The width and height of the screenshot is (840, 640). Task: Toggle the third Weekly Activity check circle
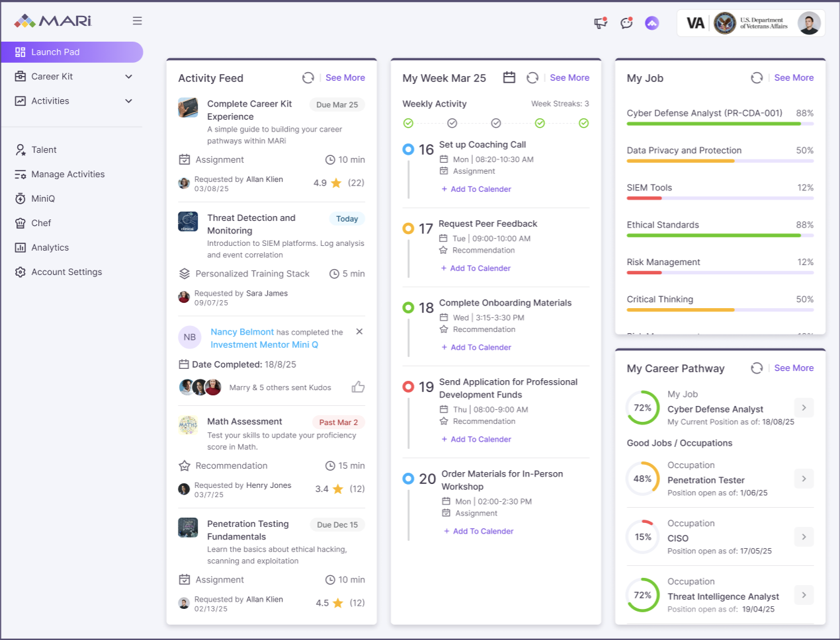(496, 123)
